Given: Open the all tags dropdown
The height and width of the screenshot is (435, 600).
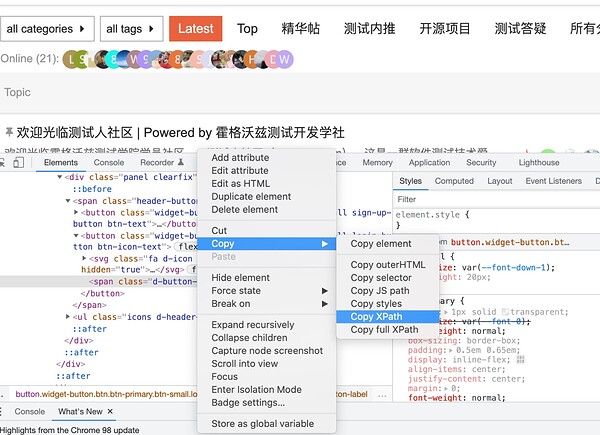Looking at the screenshot, I should pos(132,29).
